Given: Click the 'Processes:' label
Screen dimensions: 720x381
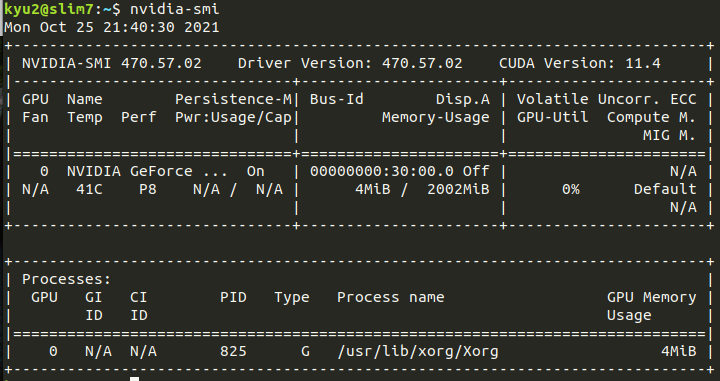Looking at the screenshot, I should [x=67, y=279].
